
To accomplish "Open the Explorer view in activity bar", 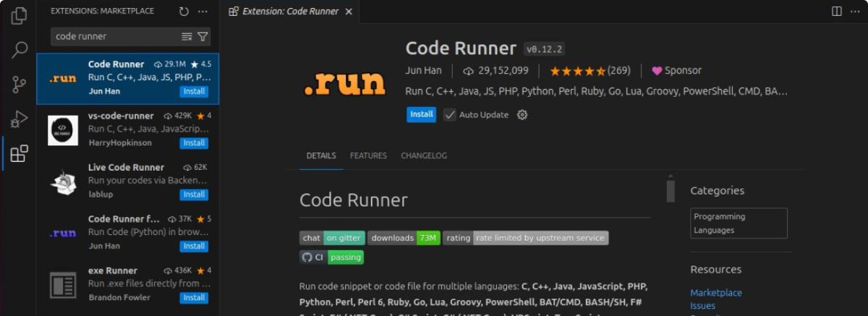I will [x=20, y=14].
